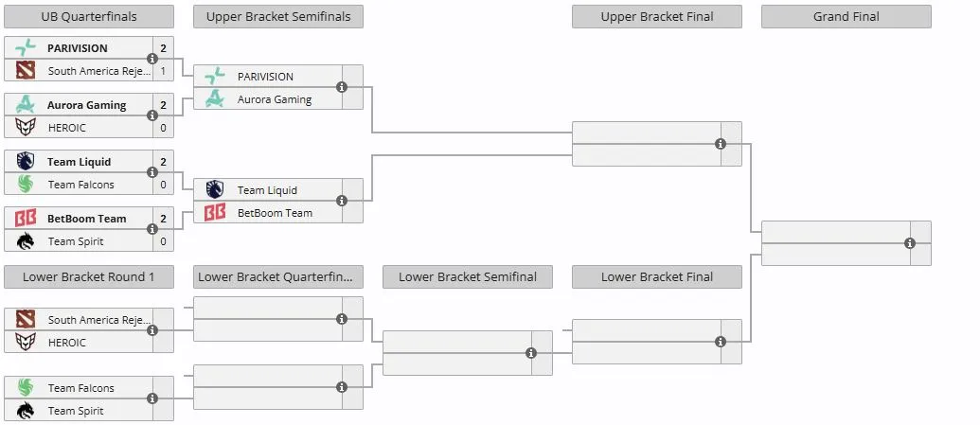This screenshot has height=425, width=980.
Task: Show info for South America Rejects vs HEROIC lower bracket
Action: tap(151, 330)
